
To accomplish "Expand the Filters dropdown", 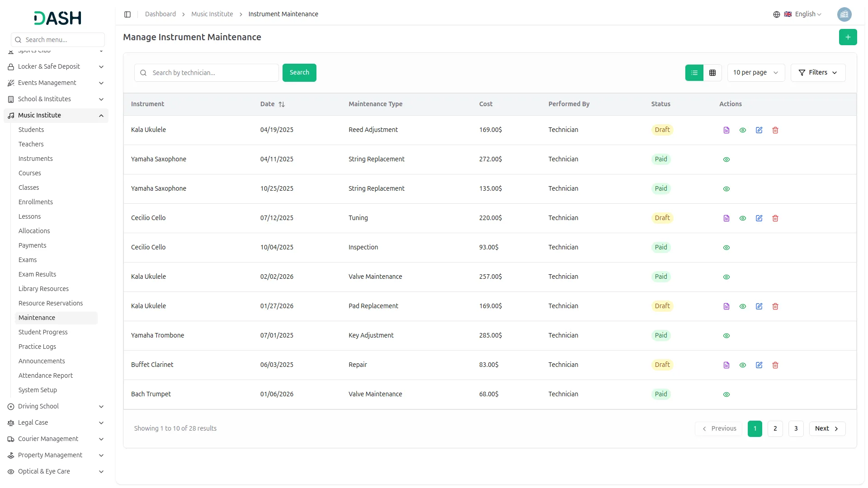I will (818, 73).
